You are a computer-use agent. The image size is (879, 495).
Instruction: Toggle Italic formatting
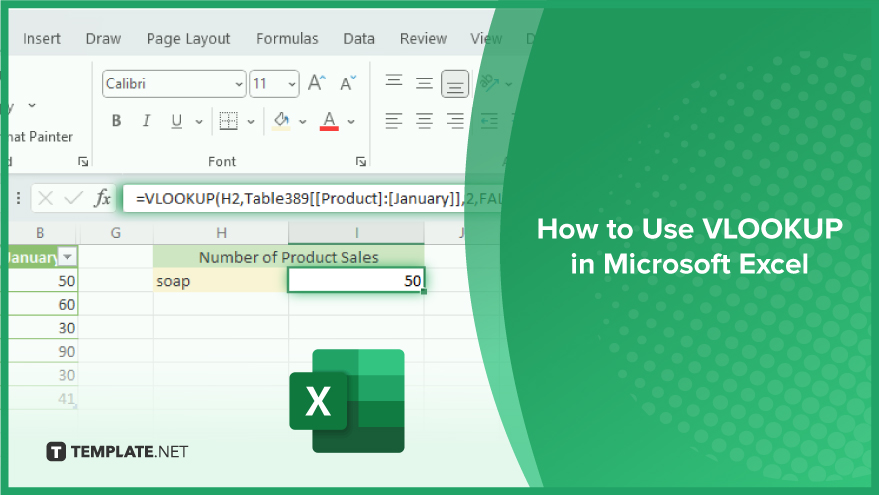[146, 121]
